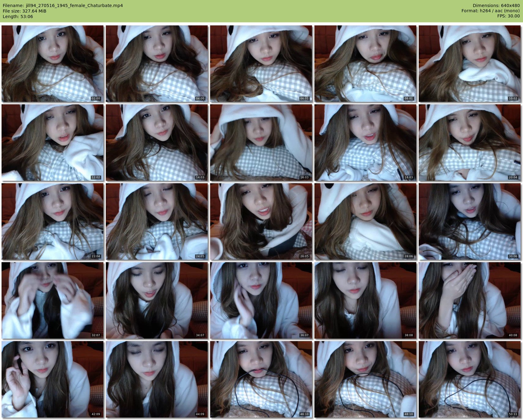Select the 22:04 thumbnail
523x420 pixels.
52,221
